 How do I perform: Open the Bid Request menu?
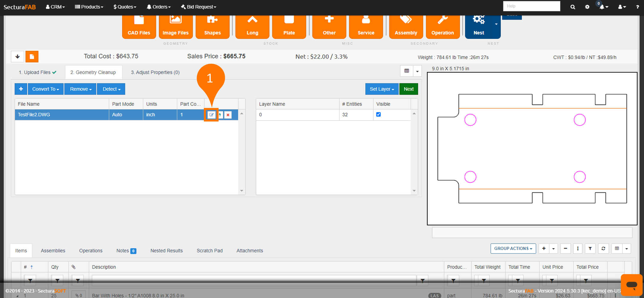click(198, 7)
